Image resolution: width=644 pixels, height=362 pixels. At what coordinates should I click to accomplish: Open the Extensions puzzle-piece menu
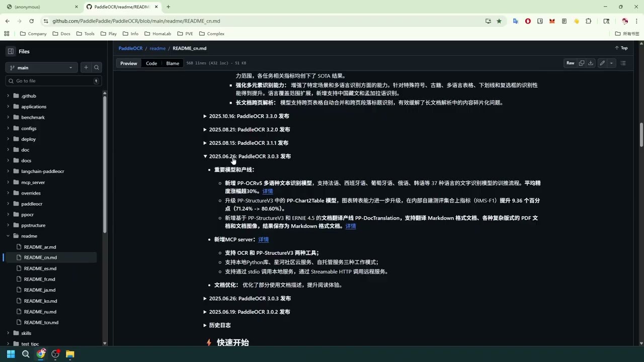coord(589,21)
